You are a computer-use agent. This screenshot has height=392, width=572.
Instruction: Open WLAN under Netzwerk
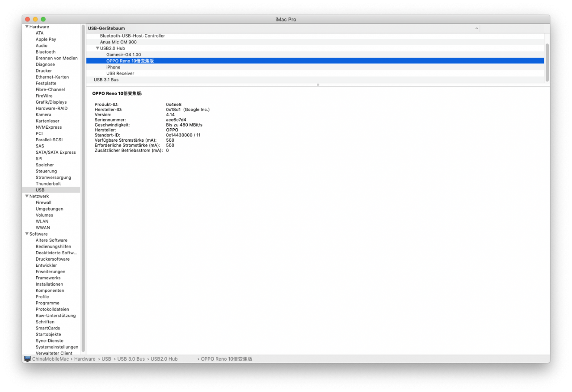click(42, 221)
